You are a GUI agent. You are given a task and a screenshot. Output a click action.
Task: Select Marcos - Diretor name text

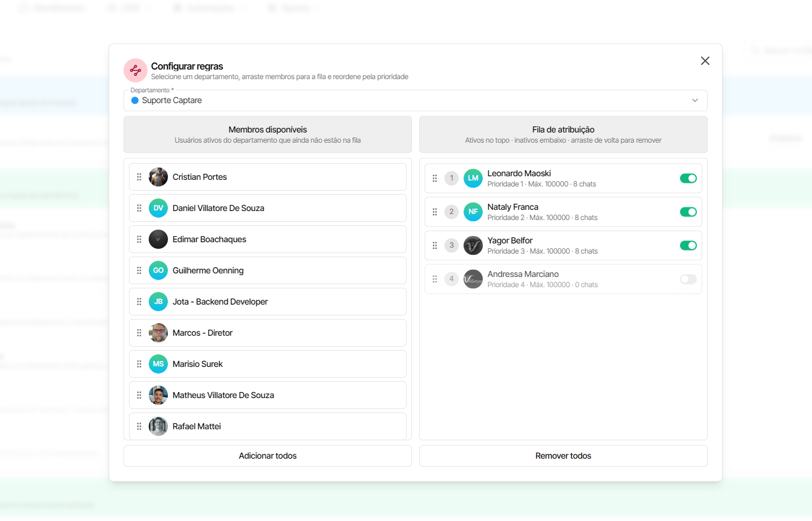203,333
